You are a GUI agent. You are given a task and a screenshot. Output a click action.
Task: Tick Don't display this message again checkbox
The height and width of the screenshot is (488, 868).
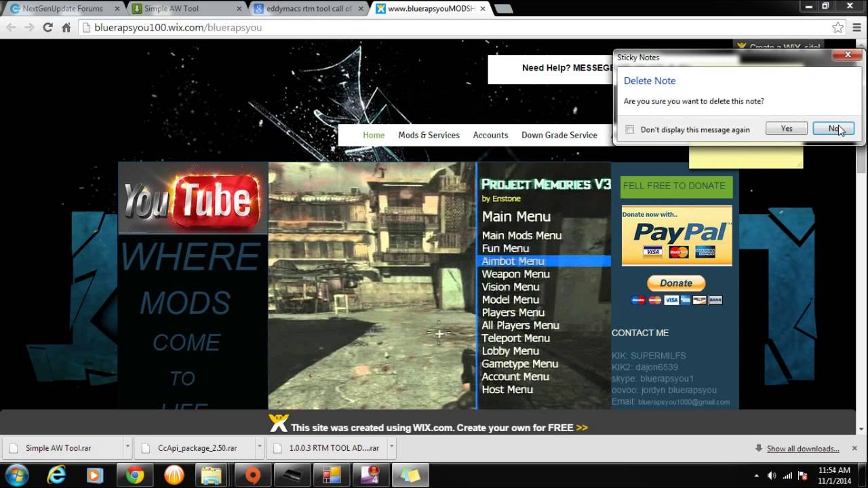click(630, 129)
